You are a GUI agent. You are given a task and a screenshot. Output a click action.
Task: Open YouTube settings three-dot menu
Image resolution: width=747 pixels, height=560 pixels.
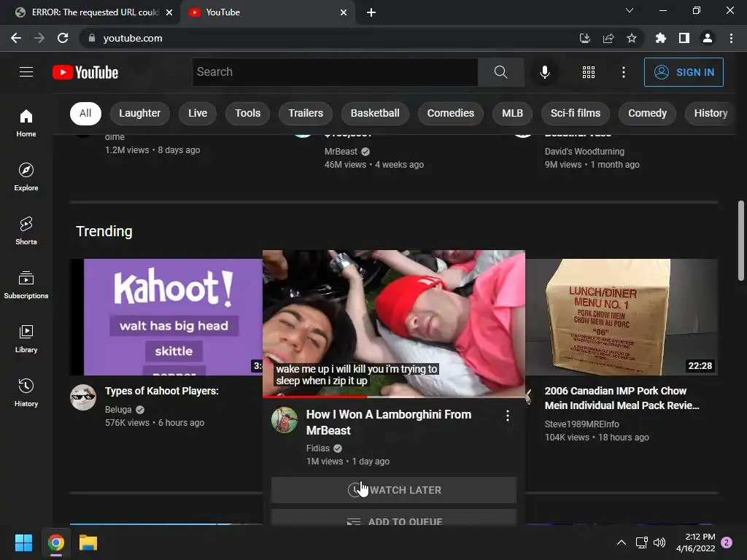[623, 72]
